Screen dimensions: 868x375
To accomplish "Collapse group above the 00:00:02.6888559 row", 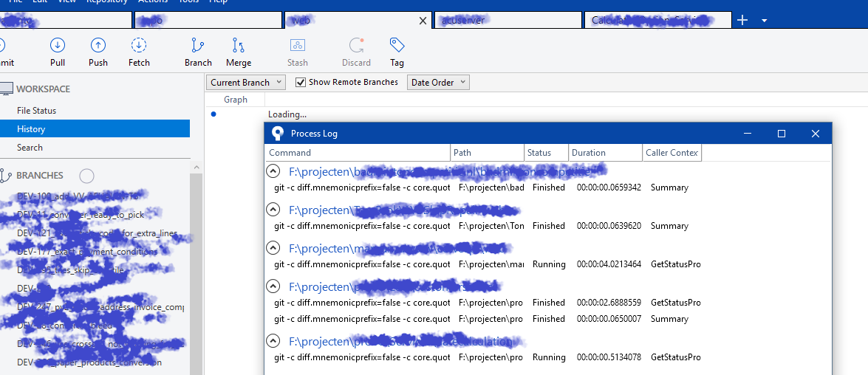I will pyautogui.click(x=273, y=286).
